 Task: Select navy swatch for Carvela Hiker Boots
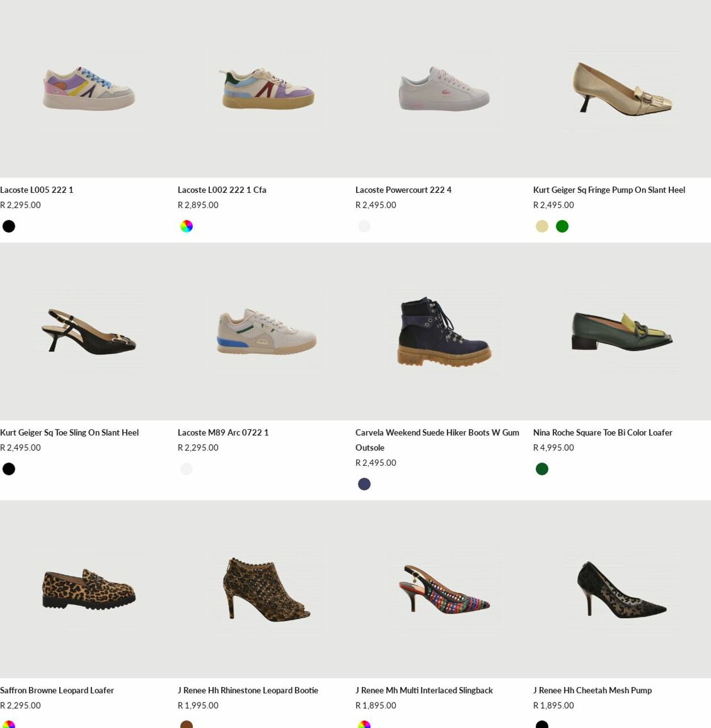click(365, 484)
